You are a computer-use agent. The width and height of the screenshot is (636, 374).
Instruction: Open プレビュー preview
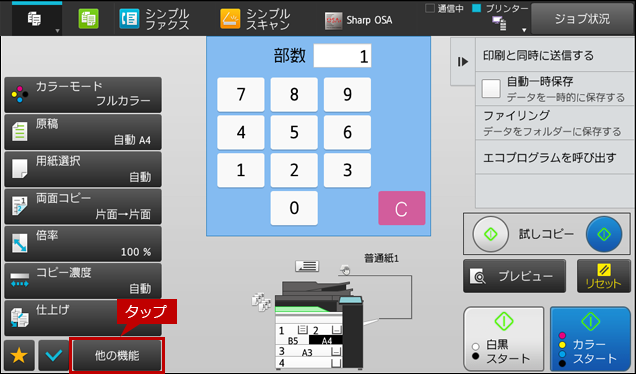coord(514,276)
